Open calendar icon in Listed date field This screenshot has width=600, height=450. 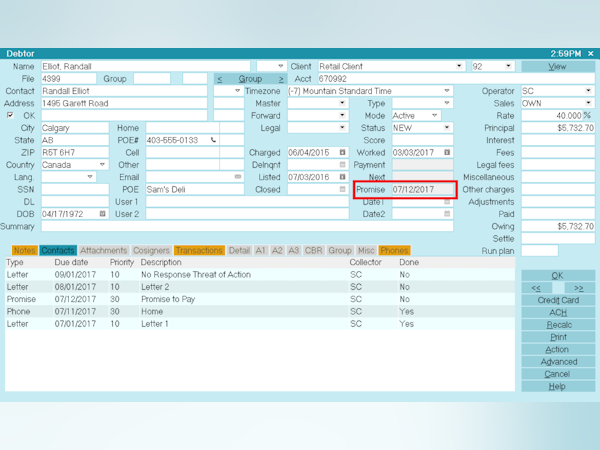pos(342,177)
